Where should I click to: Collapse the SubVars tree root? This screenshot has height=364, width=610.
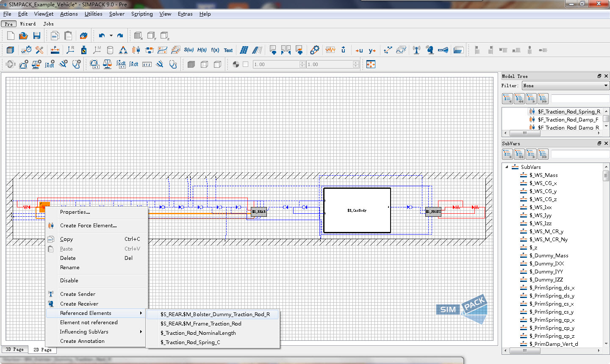pyautogui.click(x=507, y=167)
